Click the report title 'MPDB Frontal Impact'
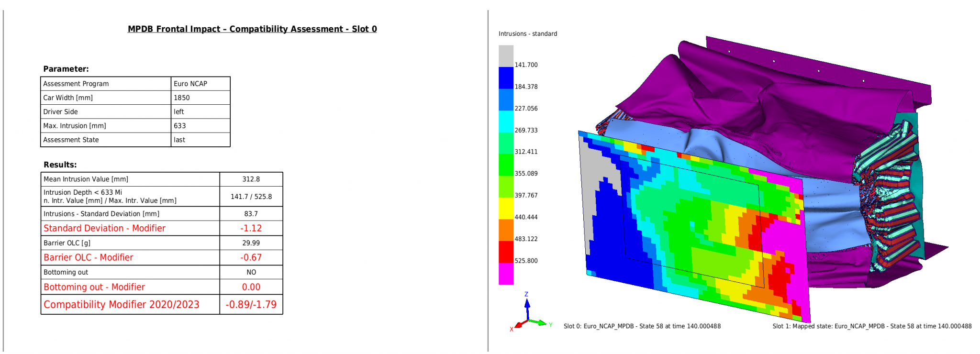The height and width of the screenshot is (354, 980). (x=252, y=29)
